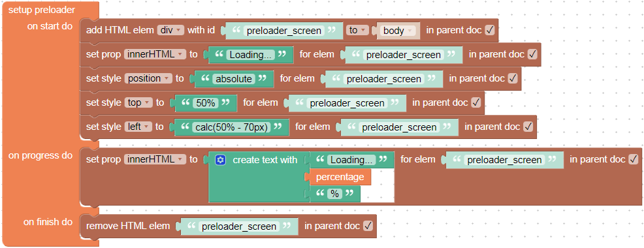Edit the '%' text string field
Viewport: 644px width, 248px height.
(334, 194)
